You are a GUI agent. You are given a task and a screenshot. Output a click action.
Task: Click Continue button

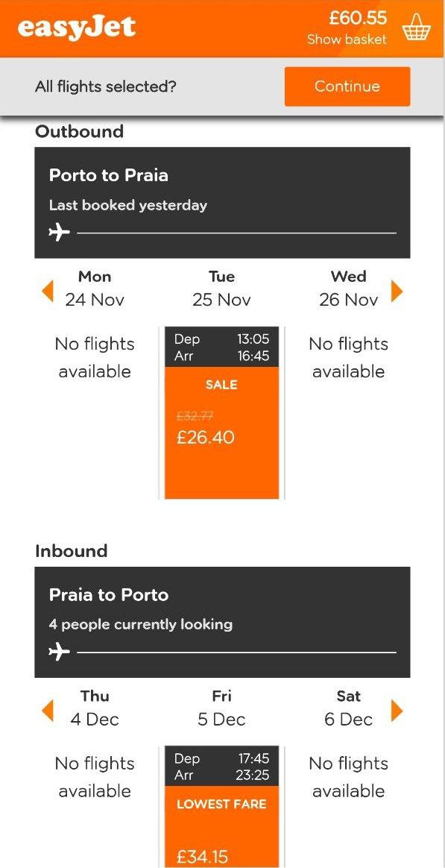click(347, 87)
